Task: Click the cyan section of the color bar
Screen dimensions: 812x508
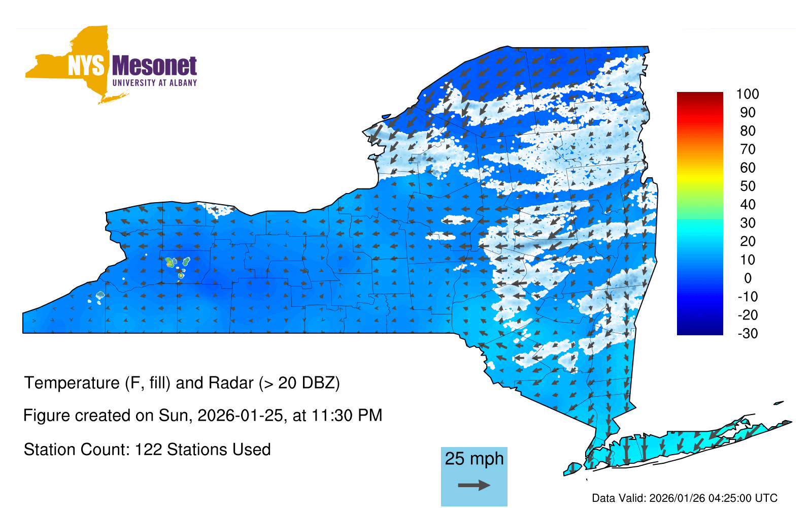Action: coord(700,231)
